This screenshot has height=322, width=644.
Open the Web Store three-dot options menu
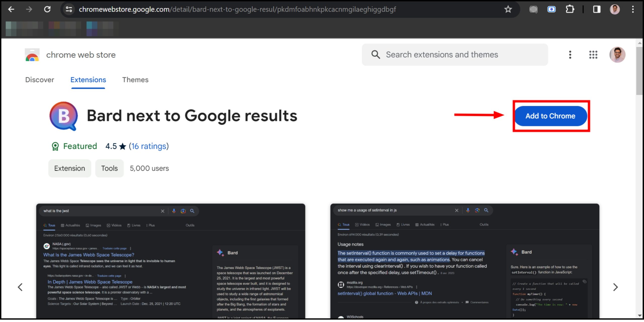click(x=570, y=55)
